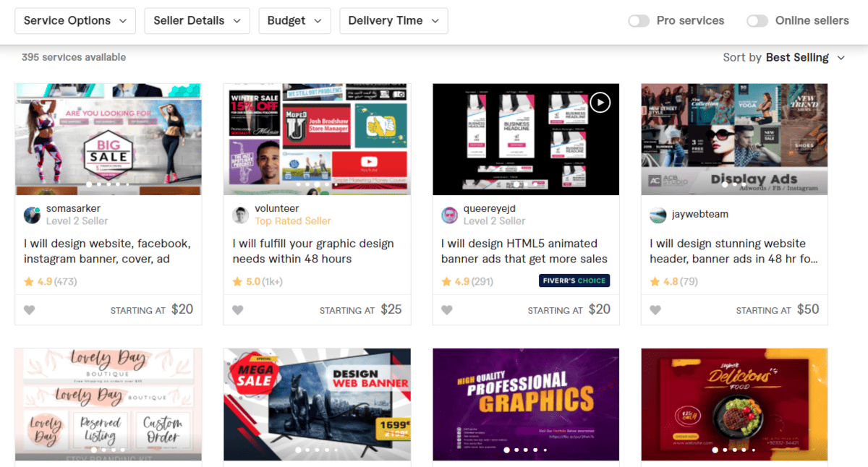This screenshot has width=868, height=467.
Task: Click the Fiverr's Choice badge
Action: 574,280
